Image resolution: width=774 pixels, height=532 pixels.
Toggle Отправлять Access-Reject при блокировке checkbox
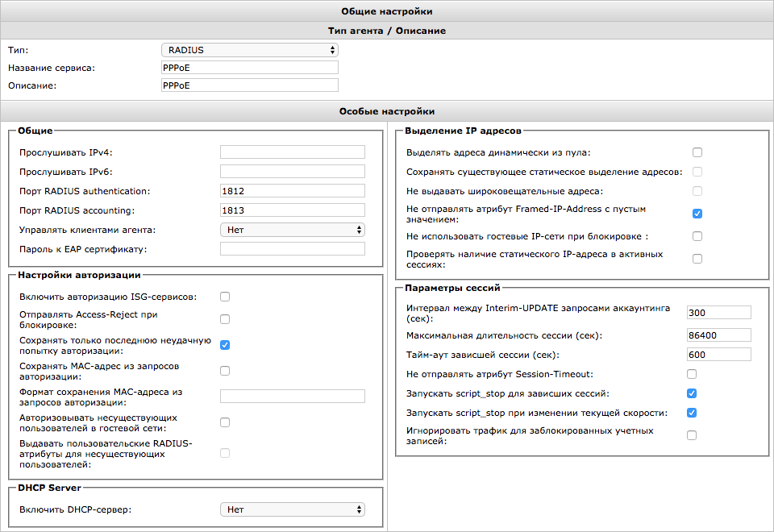point(225,319)
